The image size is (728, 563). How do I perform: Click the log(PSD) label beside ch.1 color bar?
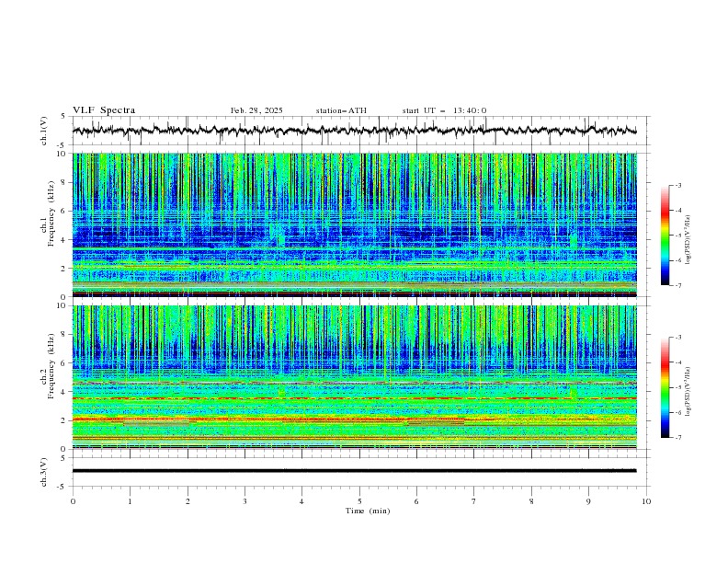point(688,240)
